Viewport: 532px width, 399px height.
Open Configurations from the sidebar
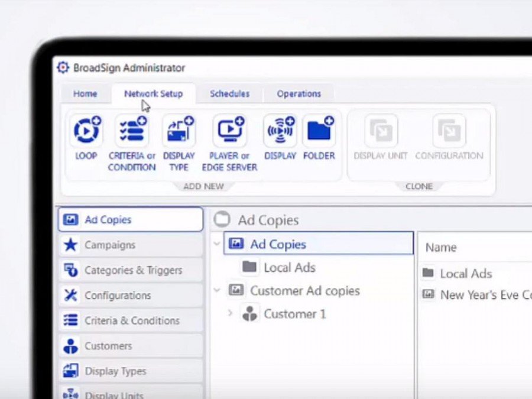point(71,296)
